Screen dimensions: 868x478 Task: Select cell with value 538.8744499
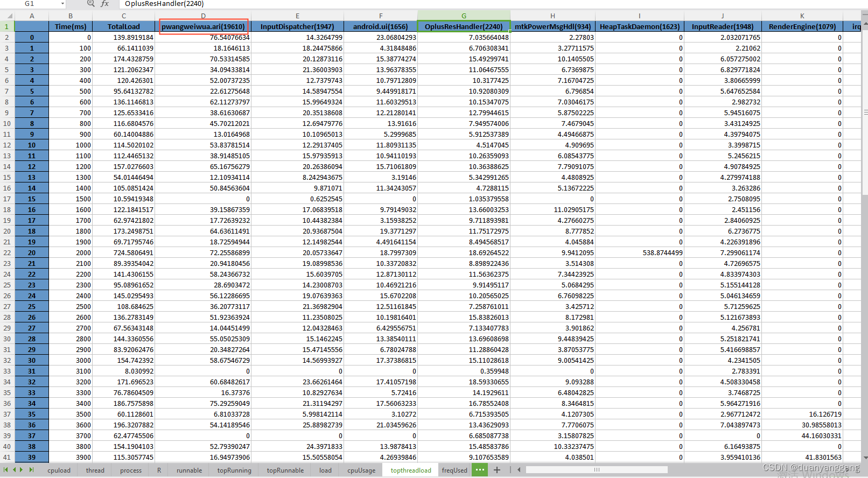click(640, 252)
